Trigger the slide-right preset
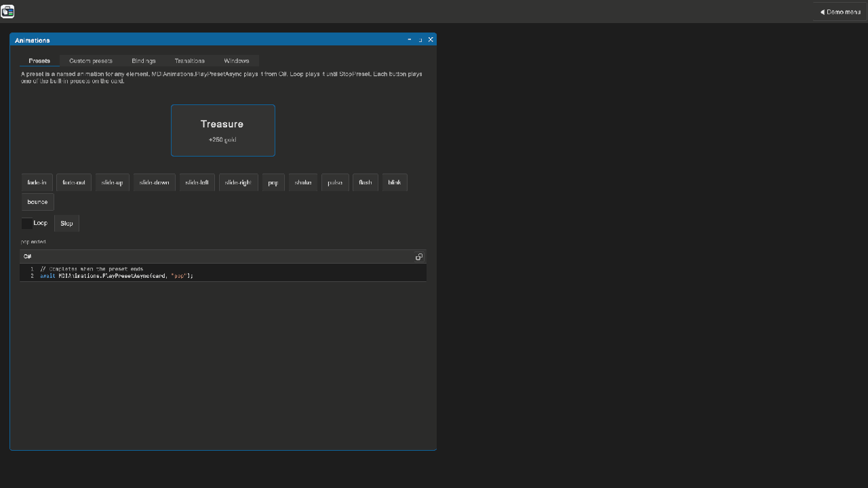 pyautogui.click(x=239, y=182)
